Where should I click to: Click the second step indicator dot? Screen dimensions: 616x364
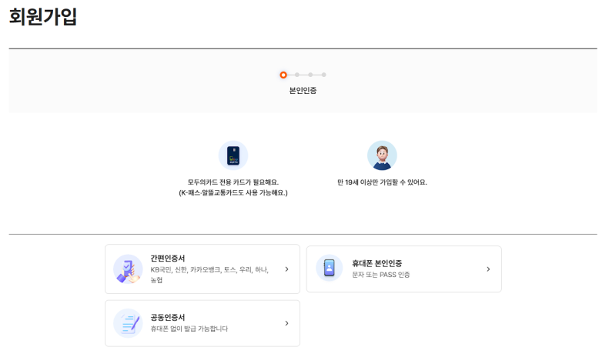tap(297, 75)
